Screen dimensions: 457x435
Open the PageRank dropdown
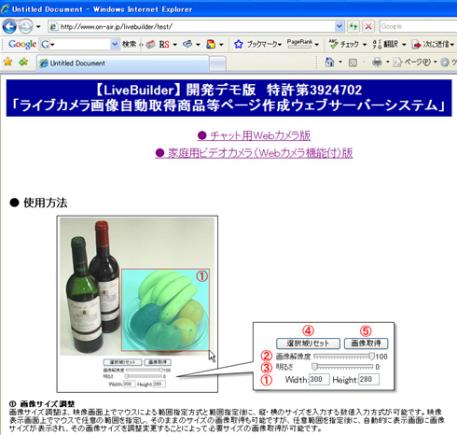pyautogui.click(x=316, y=44)
